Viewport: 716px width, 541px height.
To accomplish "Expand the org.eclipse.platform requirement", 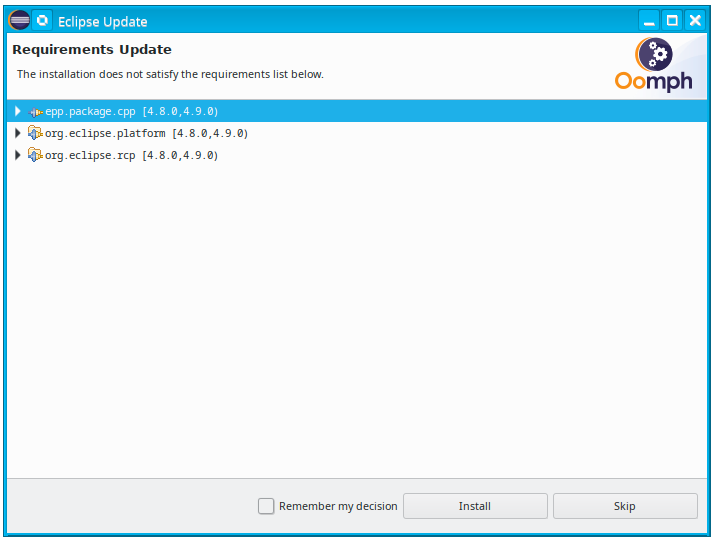I will pos(18,133).
